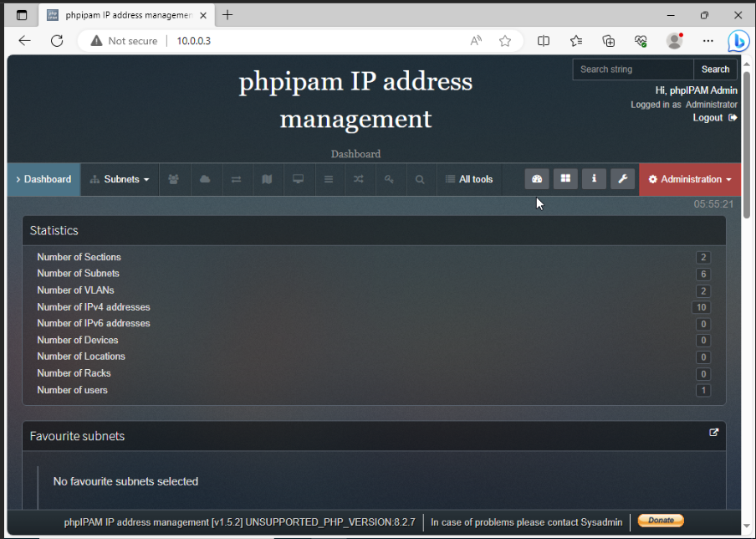Open browser Collections icon
Screen dimensions: 756x539
(609, 41)
